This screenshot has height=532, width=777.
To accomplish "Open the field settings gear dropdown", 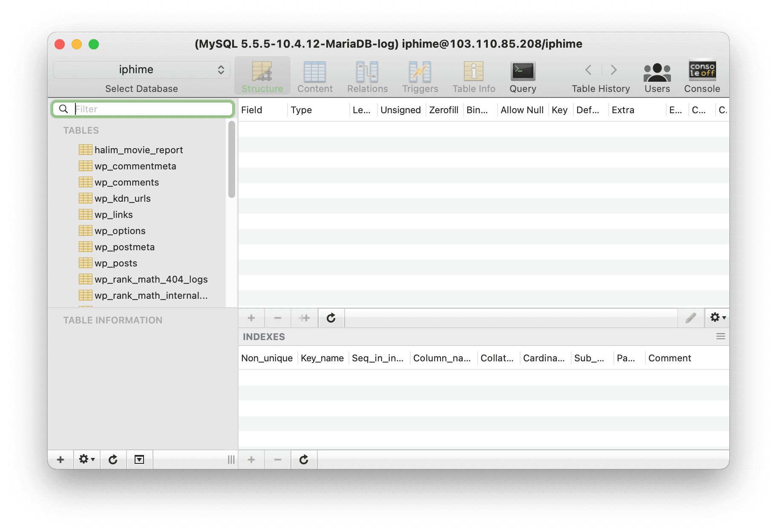I will tap(717, 317).
